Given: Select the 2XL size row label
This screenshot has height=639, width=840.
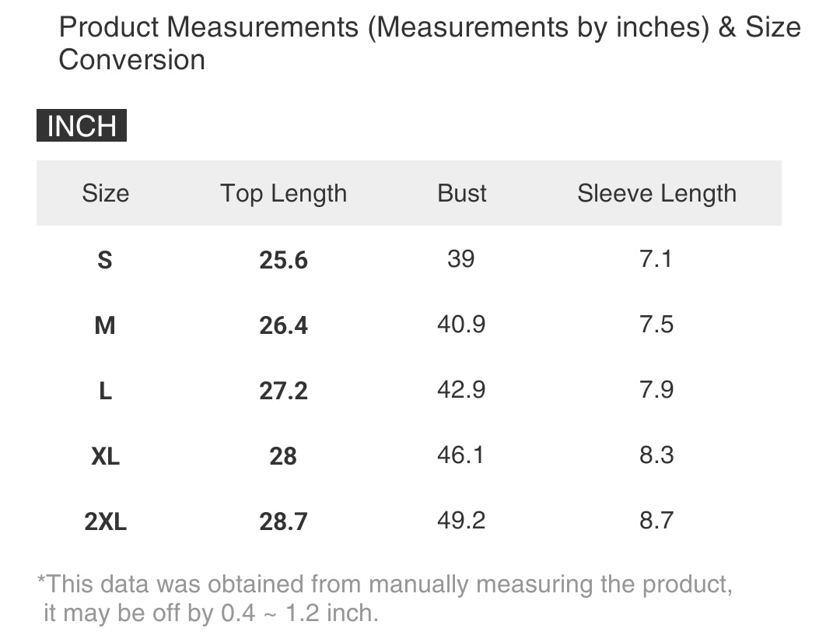Looking at the screenshot, I should pos(105,521).
